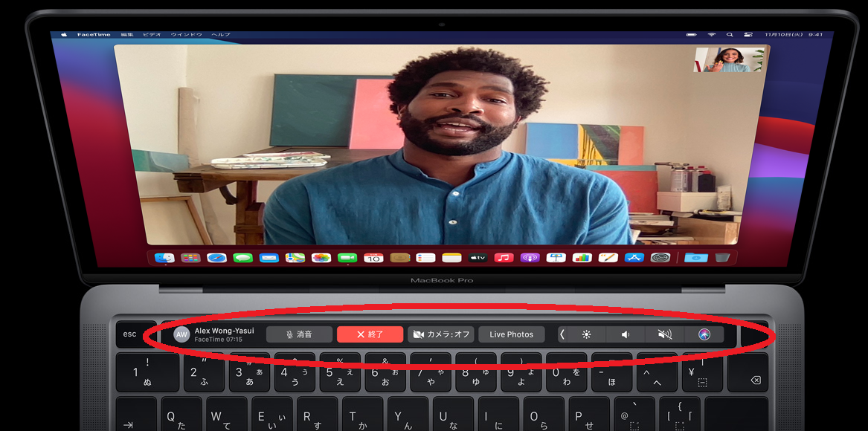
Task: Click the menu bar date and time
Action: [x=793, y=34]
